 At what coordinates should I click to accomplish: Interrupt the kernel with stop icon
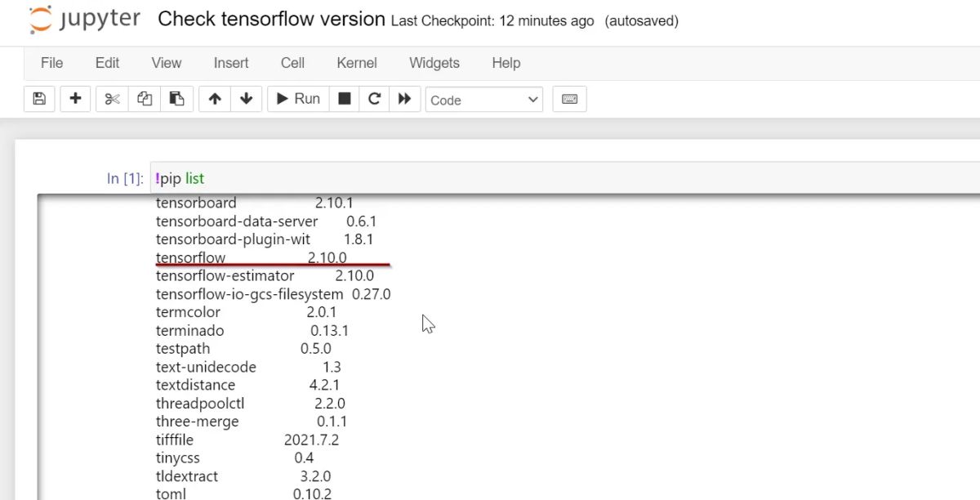click(x=345, y=99)
